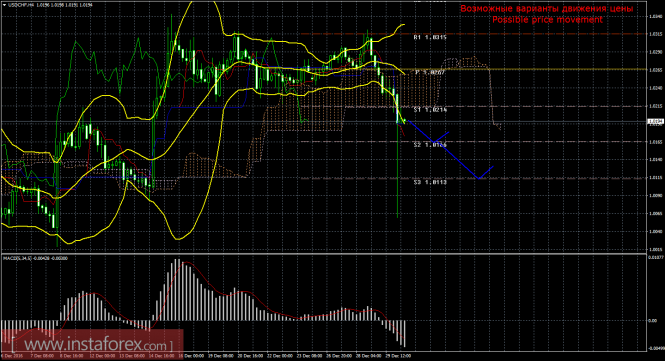Click the Russian 'Возможные варианты движения цены' caption

(x=547, y=8)
